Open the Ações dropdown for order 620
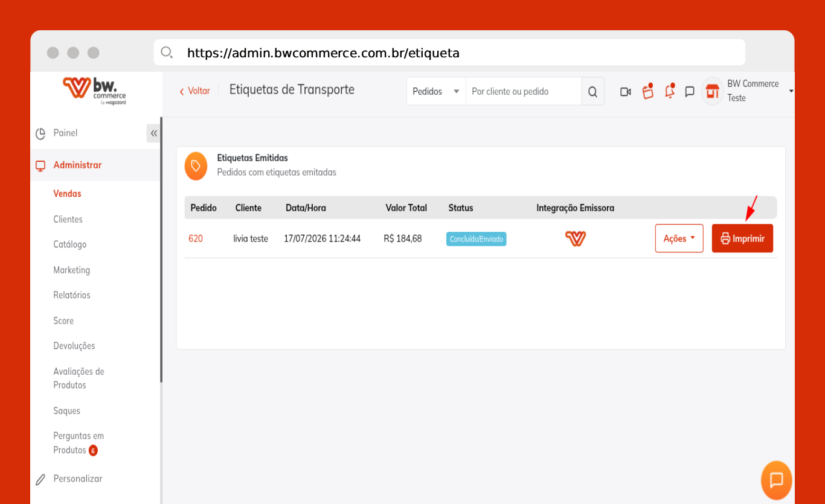Image resolution: width=825 pixels, height=504 pixels. click(x=679, y=238)
